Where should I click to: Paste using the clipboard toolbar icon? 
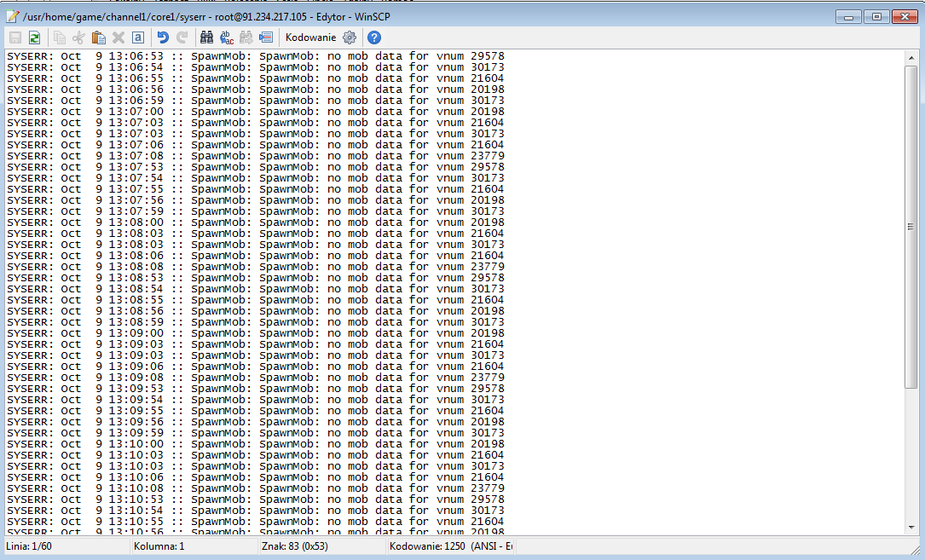click(x=99, y=38)
